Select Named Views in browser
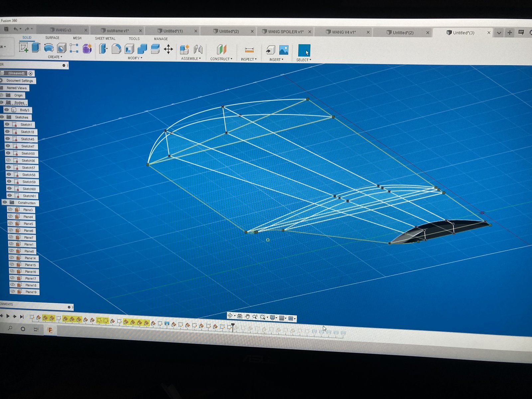The width and height of the screenshot is (532, 399). click(x=16, y=88)
